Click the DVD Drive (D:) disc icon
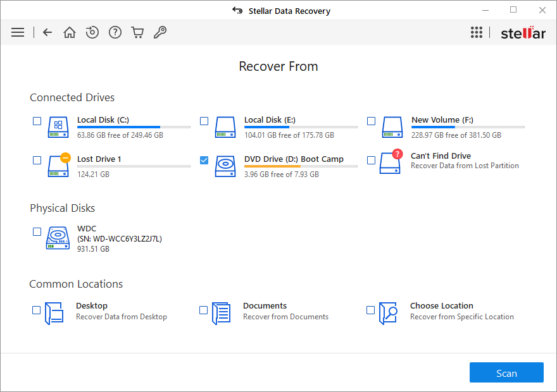 pos(225,166)
